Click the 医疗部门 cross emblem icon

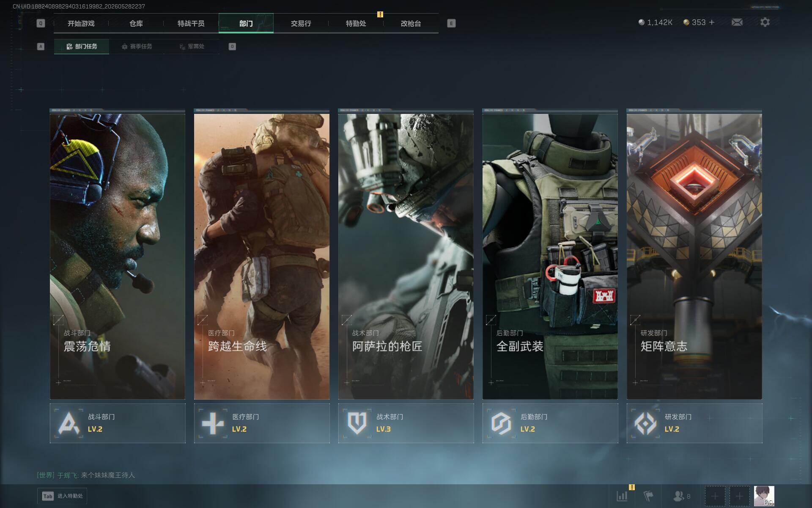(x=213, y=423)
